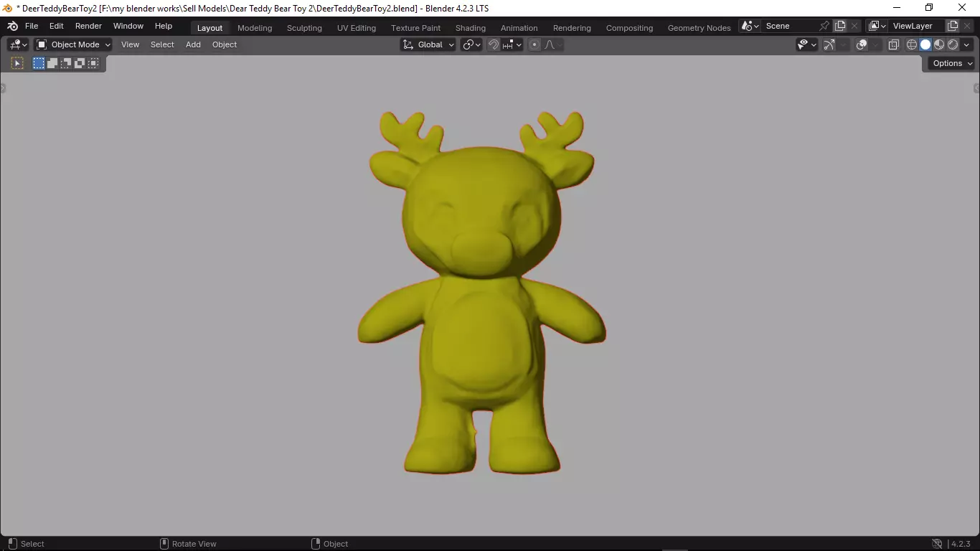The height and width of the screenshot is (551, 980).
Task: Toggle viewport gizmos
Action: click(x=829, y=44)
